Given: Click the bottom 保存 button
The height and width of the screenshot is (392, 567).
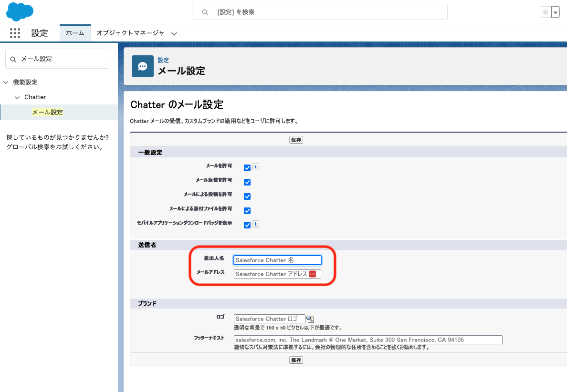Looking at the screenshot, I should [x=296, y=360].
